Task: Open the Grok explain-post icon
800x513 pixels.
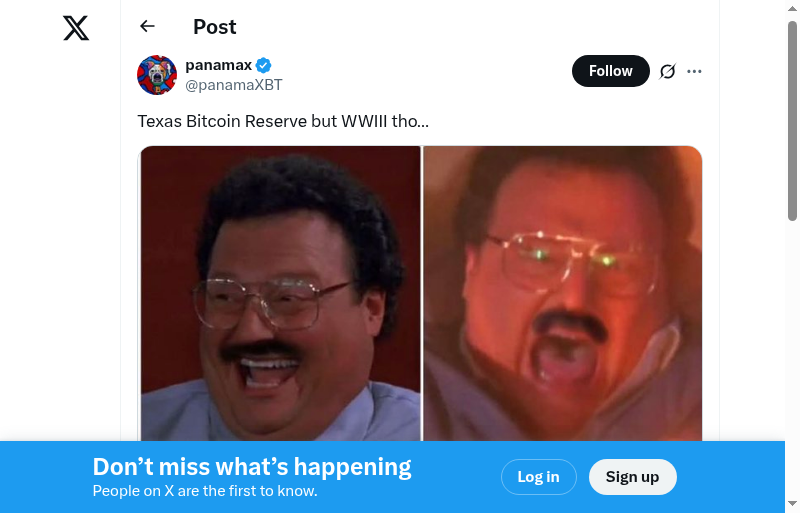Action: (x=667, y=71)
